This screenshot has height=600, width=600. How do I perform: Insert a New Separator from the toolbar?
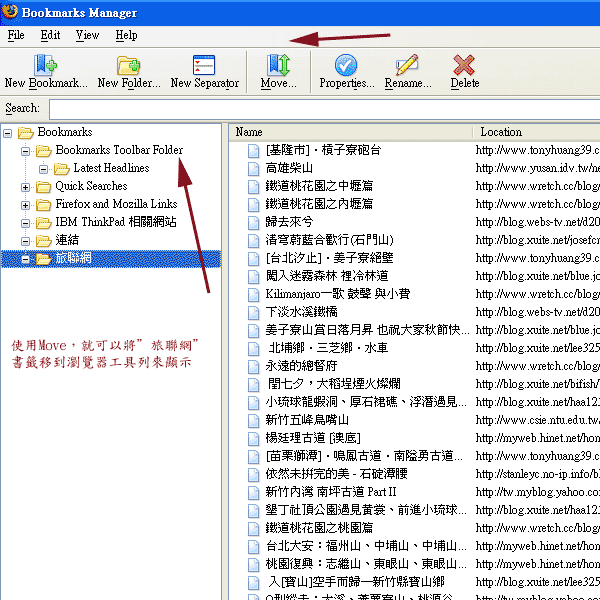204,66
